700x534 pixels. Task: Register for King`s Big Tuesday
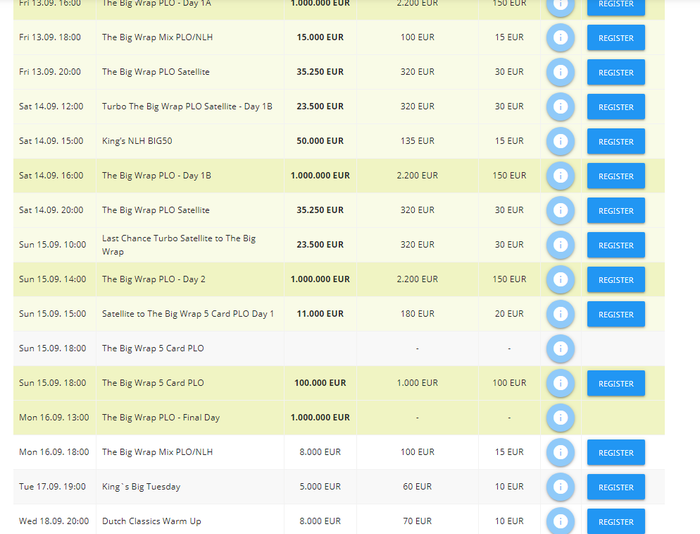coord(616,487)
